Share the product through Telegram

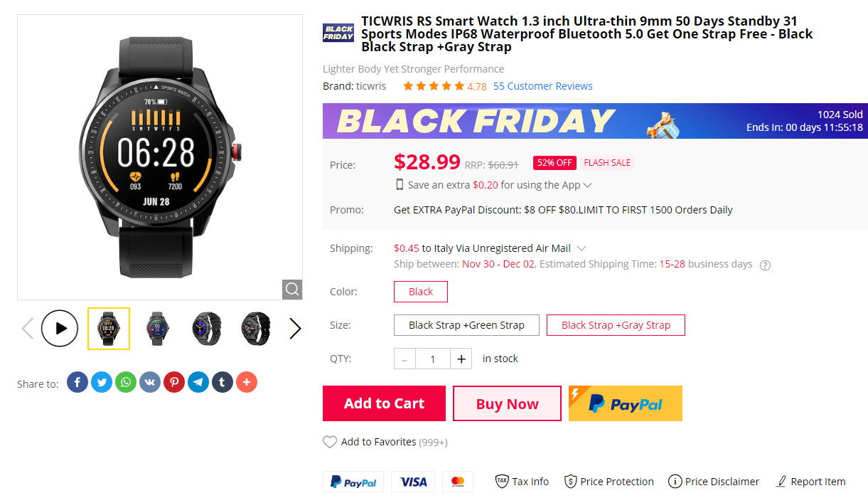click(x=198, y=382)
